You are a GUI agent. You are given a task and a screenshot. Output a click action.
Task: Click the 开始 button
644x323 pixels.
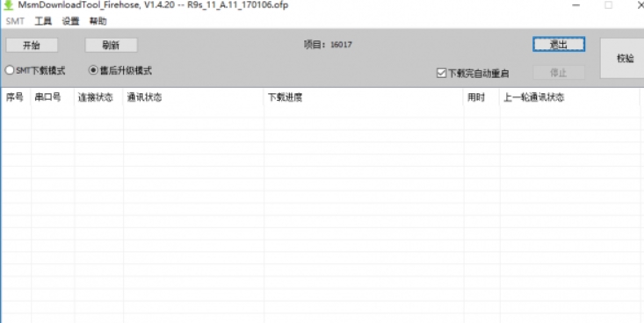(x=32, y=45)
